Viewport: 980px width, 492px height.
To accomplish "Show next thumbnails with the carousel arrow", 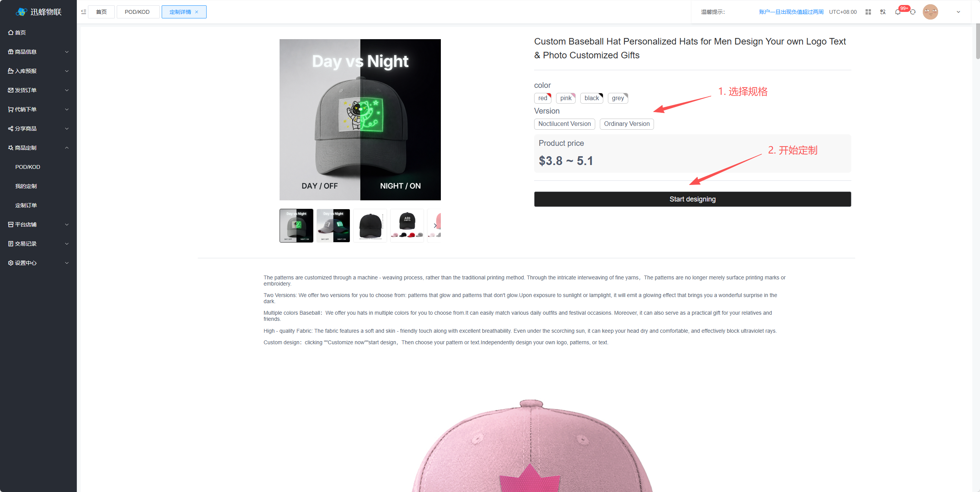I will click(435, 226).
